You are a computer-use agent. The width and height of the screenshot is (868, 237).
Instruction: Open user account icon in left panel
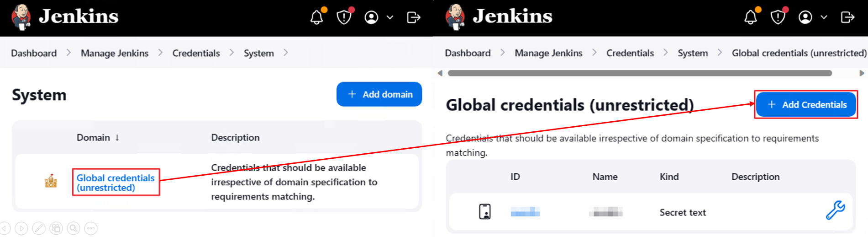[371, 17]
